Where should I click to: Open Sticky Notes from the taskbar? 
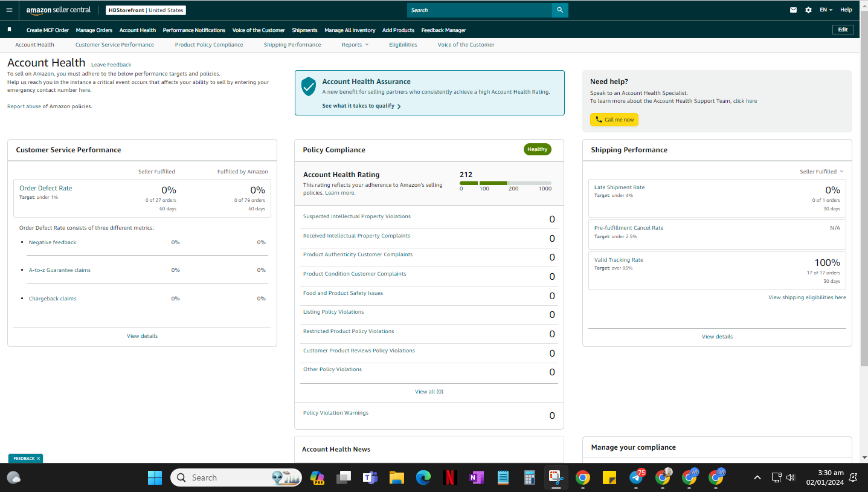pyautogui.click(x=609, y=477)
